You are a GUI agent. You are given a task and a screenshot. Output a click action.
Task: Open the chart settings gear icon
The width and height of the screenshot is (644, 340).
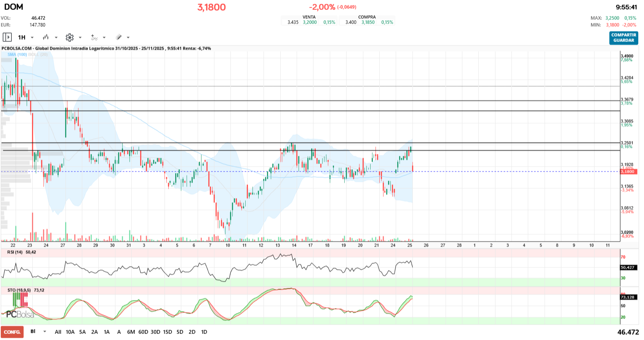click(69, 37)
